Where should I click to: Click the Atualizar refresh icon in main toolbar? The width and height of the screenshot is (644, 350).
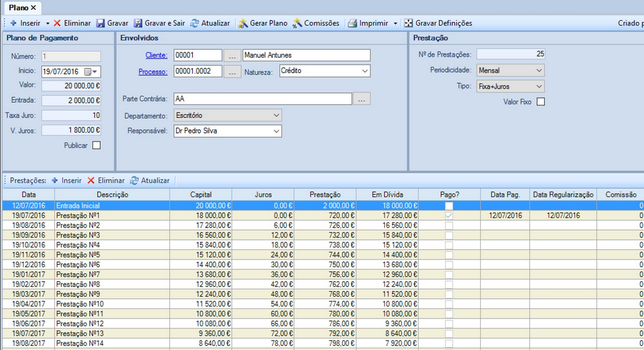pos(195,23)
